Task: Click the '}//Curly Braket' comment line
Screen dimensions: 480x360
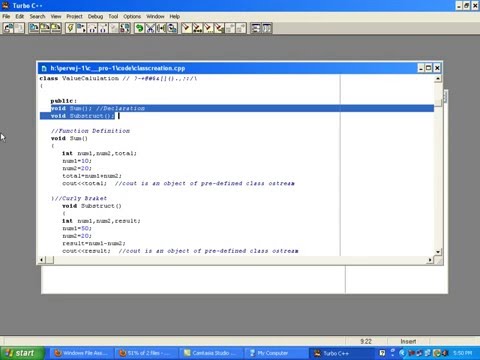Action: 79,198
